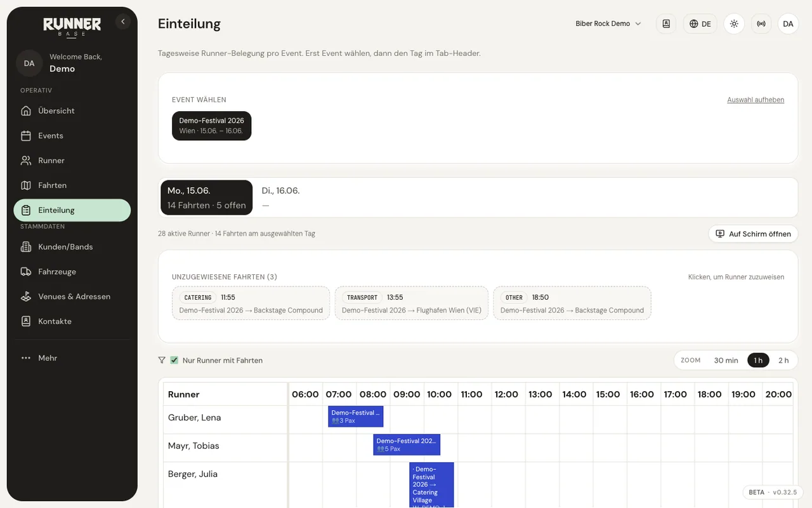Select the Mo., 15.06. day tab

coord(207,197)
